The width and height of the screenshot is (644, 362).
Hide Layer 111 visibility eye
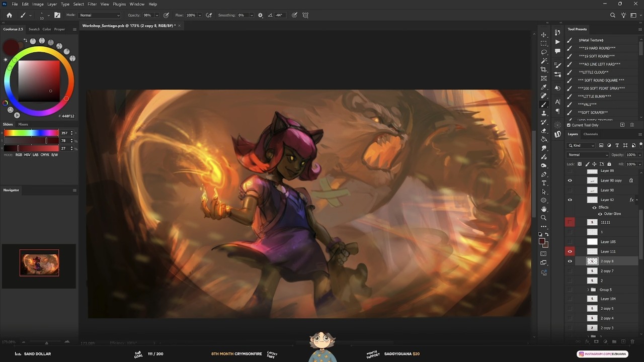point(570,251)
